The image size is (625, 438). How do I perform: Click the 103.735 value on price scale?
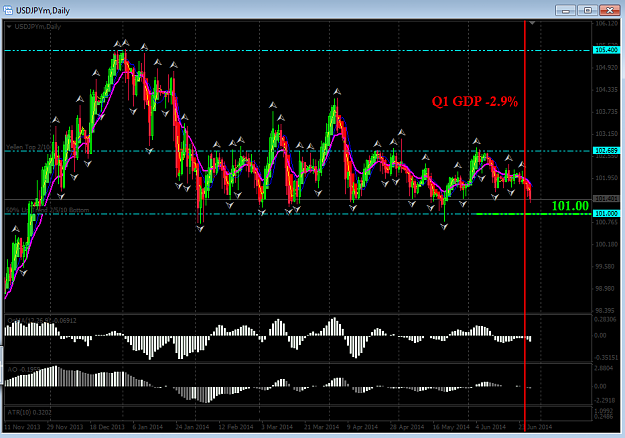[x=606, y=112]
